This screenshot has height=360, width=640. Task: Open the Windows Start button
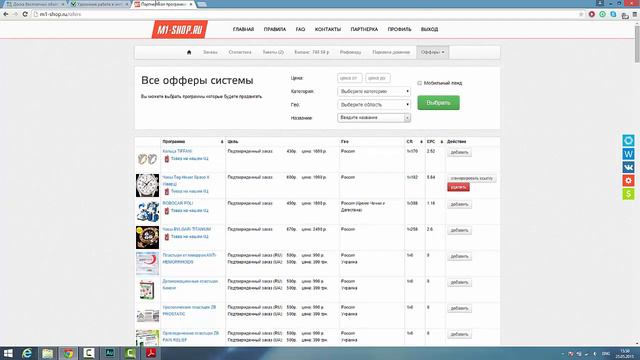click(x=8, y=353)
